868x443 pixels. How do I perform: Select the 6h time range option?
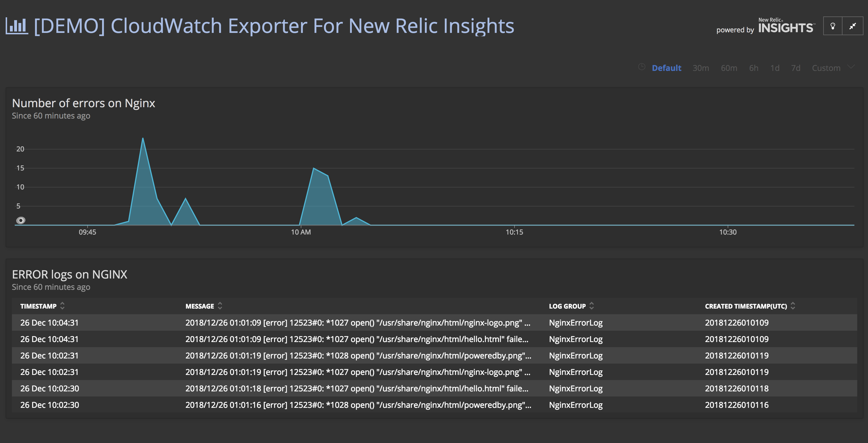(x=753, y=68)
